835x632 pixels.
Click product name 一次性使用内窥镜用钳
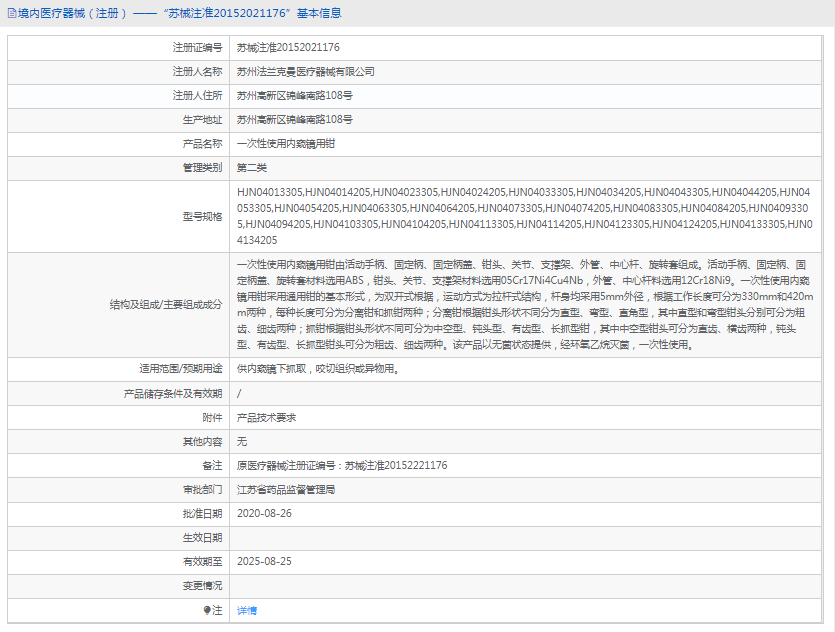[286, 143]
